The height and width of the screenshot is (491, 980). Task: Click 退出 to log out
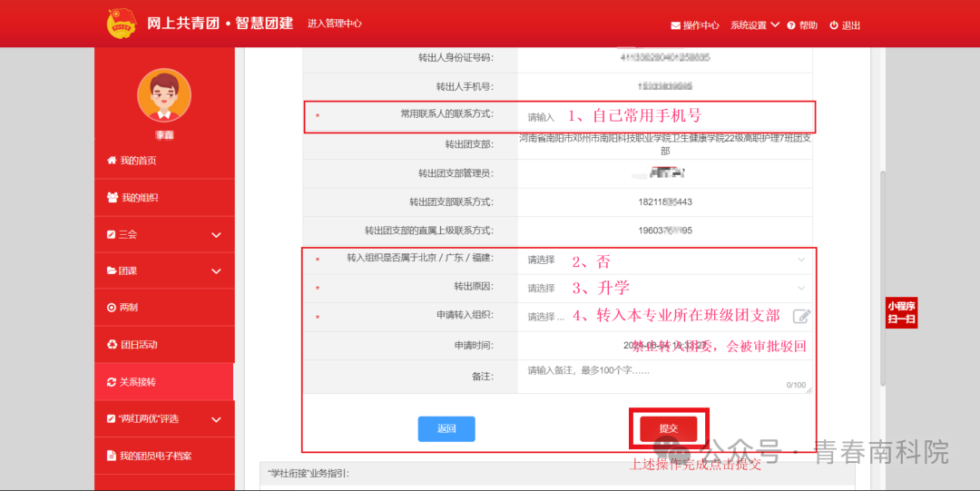tap(845, 25)
